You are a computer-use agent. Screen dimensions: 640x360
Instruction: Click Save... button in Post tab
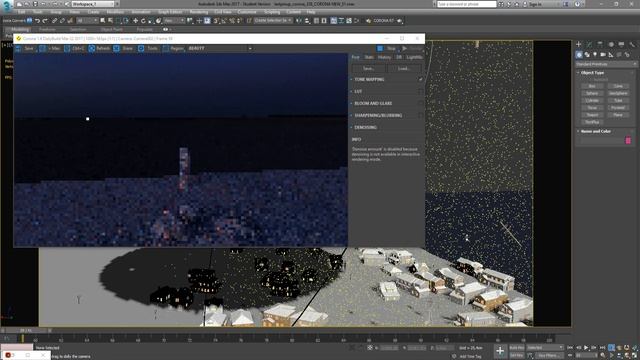tap(369, 69)
